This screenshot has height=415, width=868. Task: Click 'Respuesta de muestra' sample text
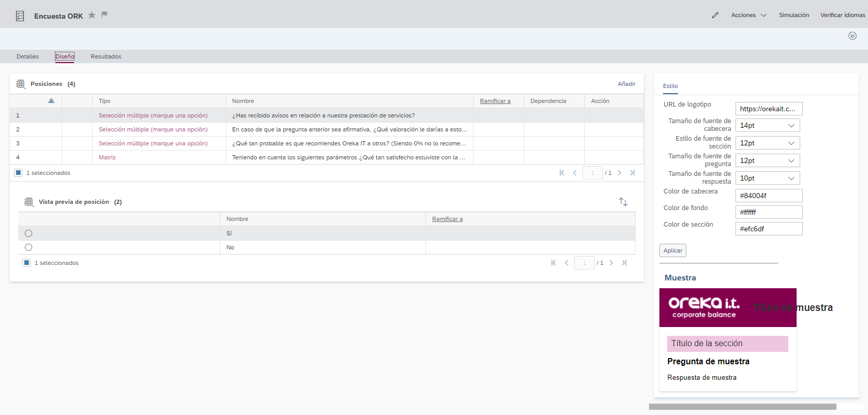pyautogui.click(x=702, y=377)
